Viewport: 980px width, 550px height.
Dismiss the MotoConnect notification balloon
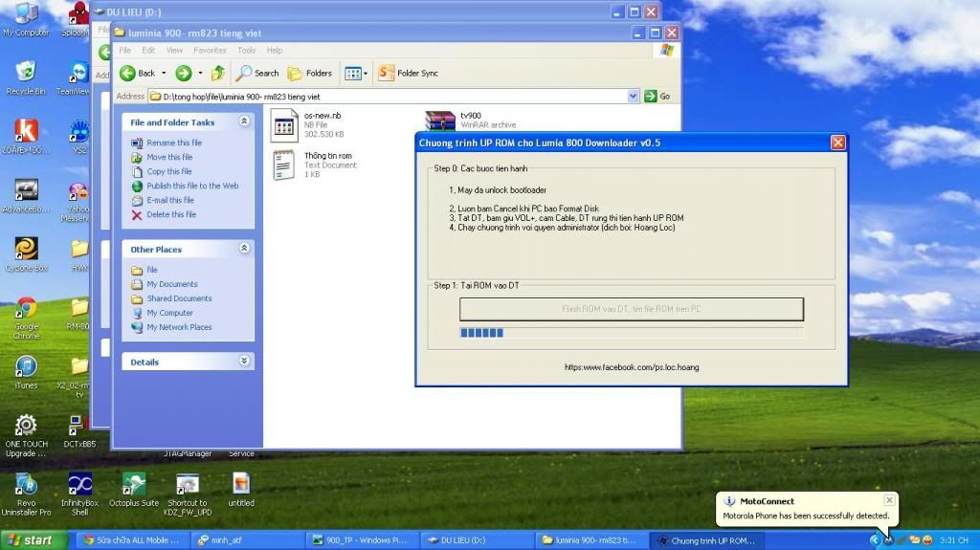click(889, 500)
